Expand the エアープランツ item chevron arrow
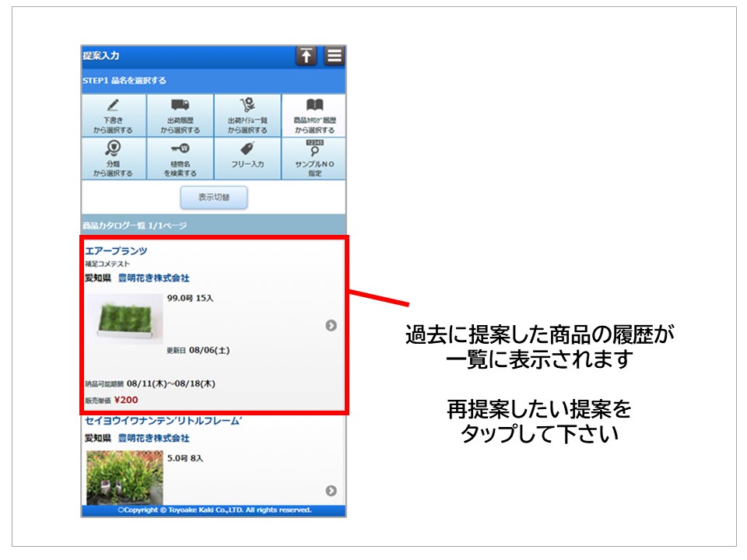The height and width of the screenshot is (560, 747). point(331,325)
